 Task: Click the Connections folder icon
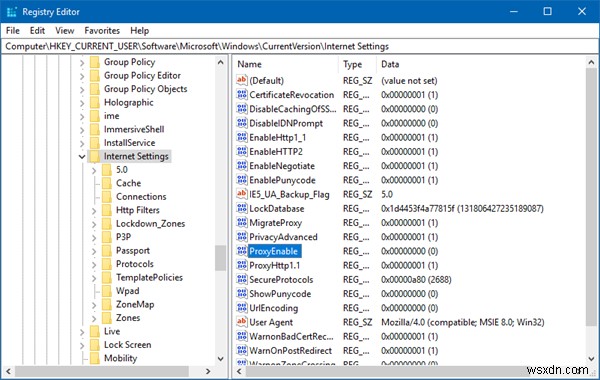pos(107,196)
